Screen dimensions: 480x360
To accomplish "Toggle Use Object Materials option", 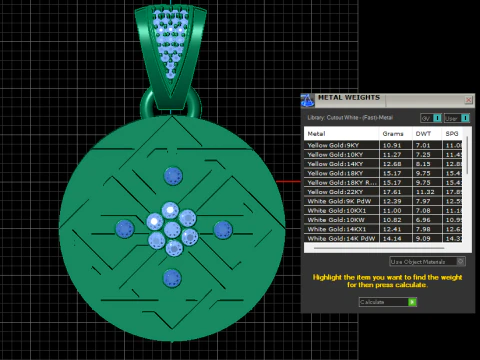I will coord(427,262).
